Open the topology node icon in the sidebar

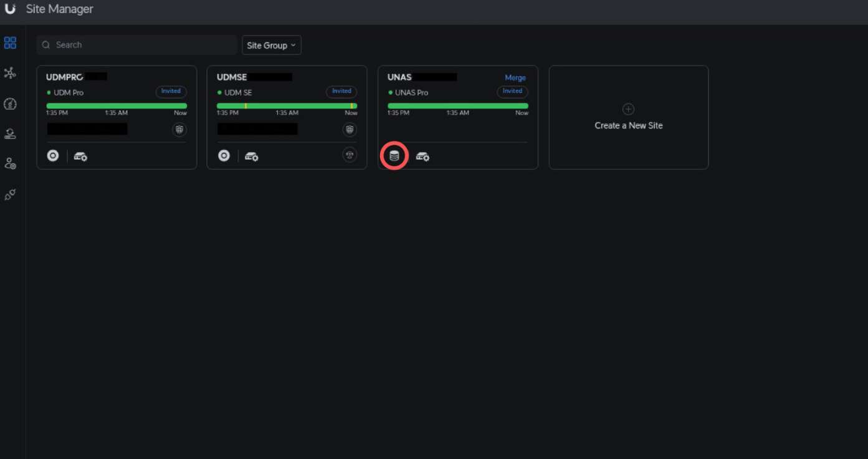(10, 73)
